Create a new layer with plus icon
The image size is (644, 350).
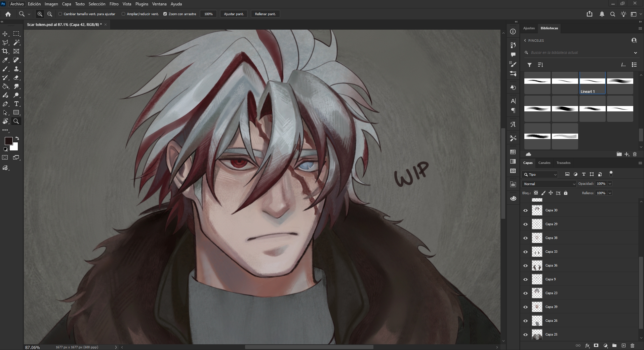coord(623,346)
